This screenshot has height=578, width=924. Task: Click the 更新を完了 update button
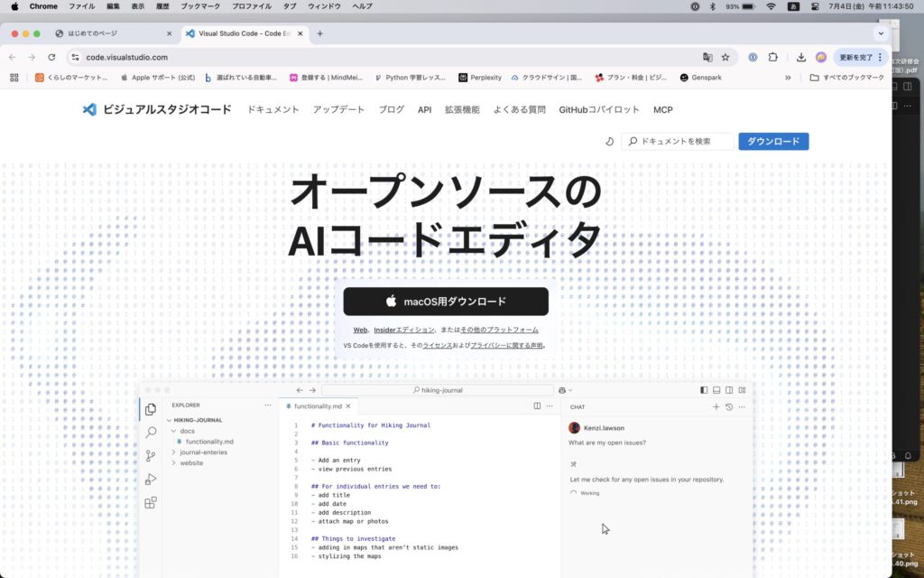[855, 57]
